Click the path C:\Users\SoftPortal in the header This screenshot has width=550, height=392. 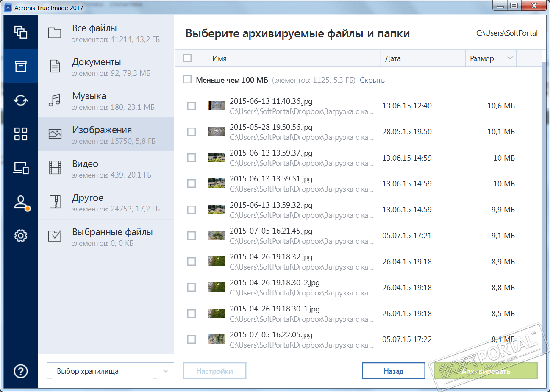click(x=507, y=33)
